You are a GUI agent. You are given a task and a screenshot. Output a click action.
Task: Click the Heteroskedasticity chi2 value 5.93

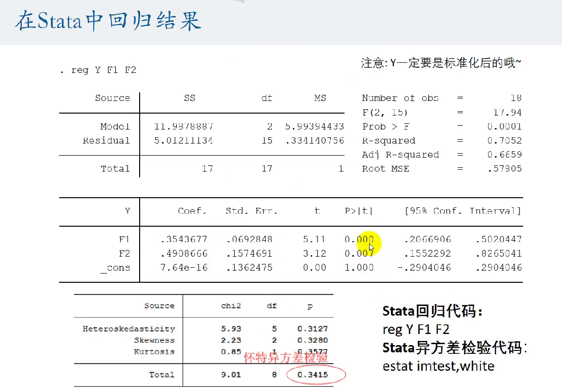(231, 329)
